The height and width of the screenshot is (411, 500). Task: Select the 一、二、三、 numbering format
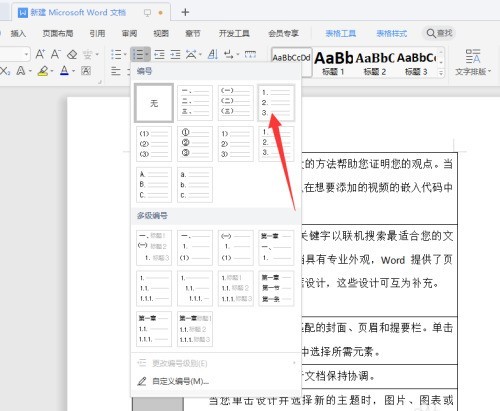coord(195,103)
